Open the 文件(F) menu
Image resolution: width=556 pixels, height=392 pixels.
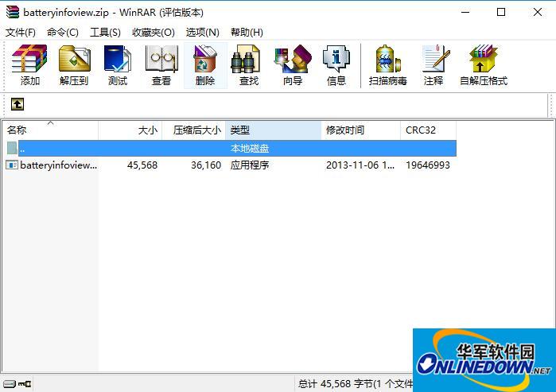point(20,33)
